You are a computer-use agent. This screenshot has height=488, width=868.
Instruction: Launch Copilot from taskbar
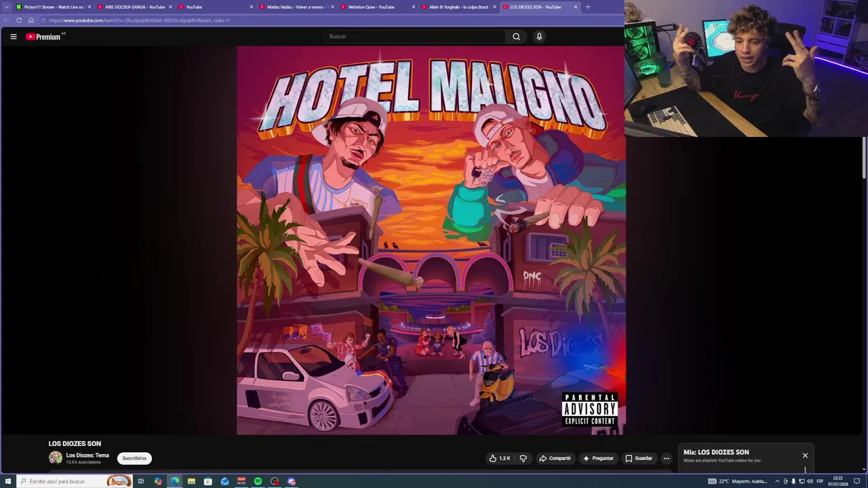click(x=158, y=481)
